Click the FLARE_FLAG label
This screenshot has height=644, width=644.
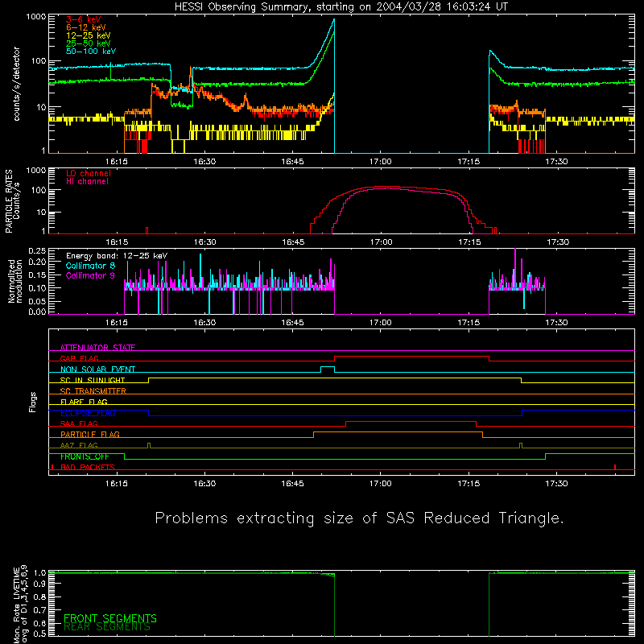pyautogui.click(x=84, y=402)
